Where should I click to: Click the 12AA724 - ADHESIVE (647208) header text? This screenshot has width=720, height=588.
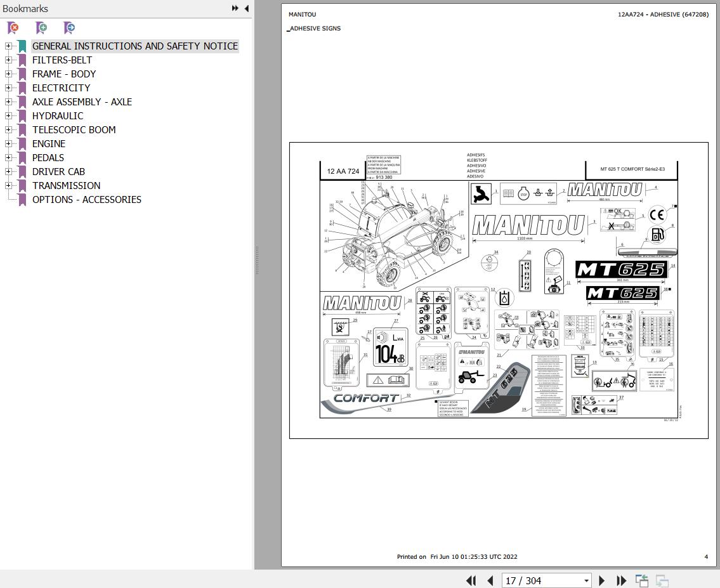tap(663, 14)
